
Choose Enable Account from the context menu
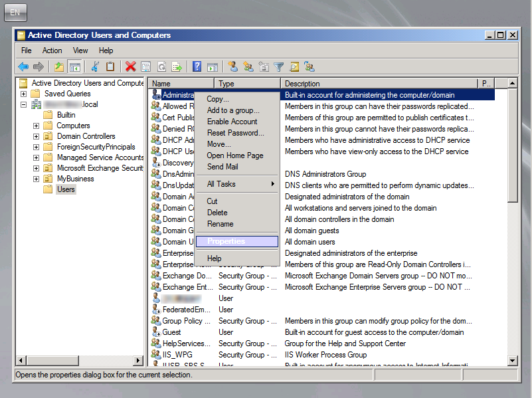(237, 122)
